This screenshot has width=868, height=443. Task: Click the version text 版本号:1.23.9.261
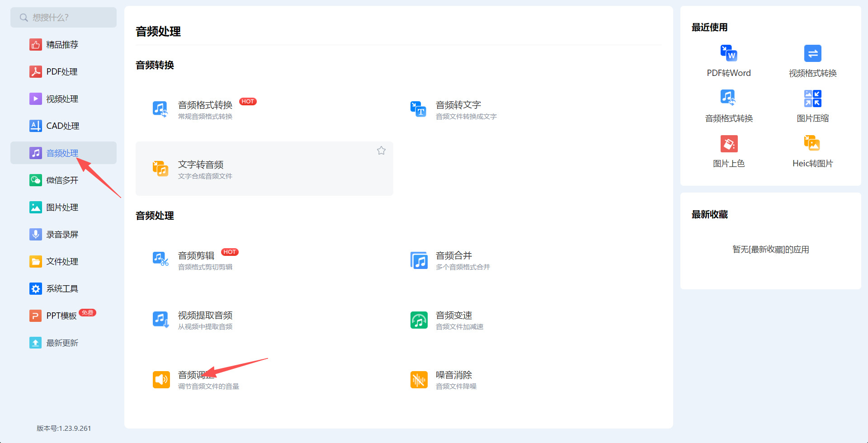[64, 428]
